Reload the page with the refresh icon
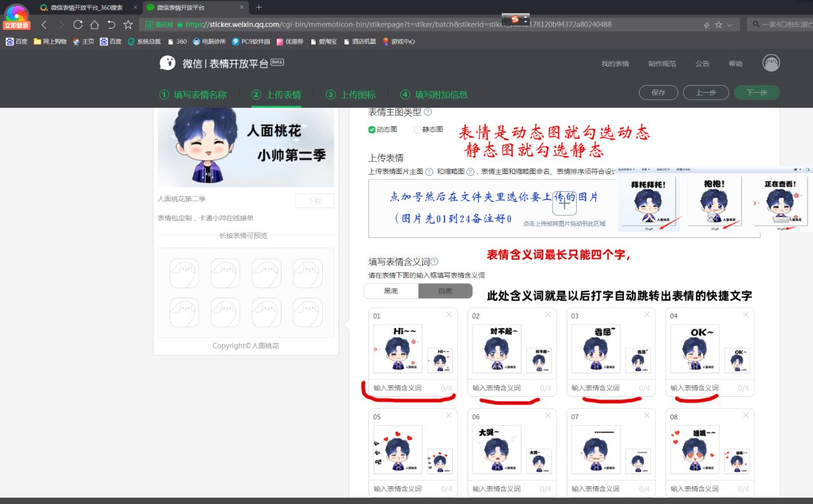The width and height of the screenshot is (813, 504). point(77,23)
